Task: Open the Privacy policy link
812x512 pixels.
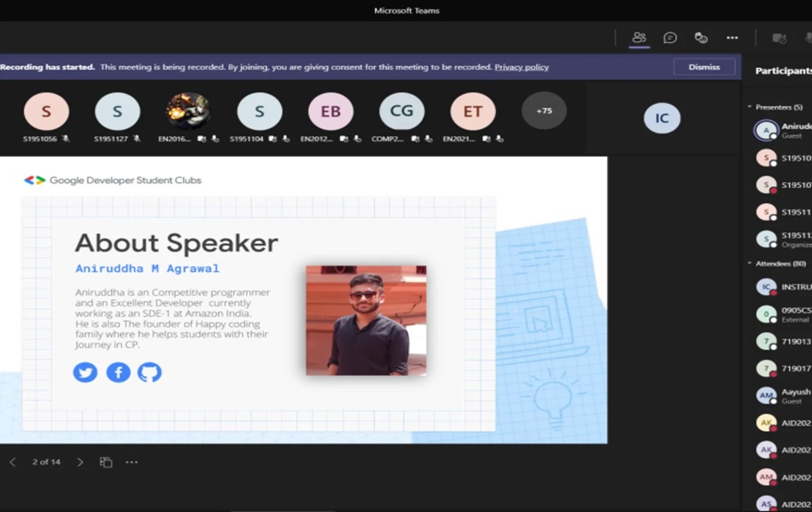Action: (521, 67)
